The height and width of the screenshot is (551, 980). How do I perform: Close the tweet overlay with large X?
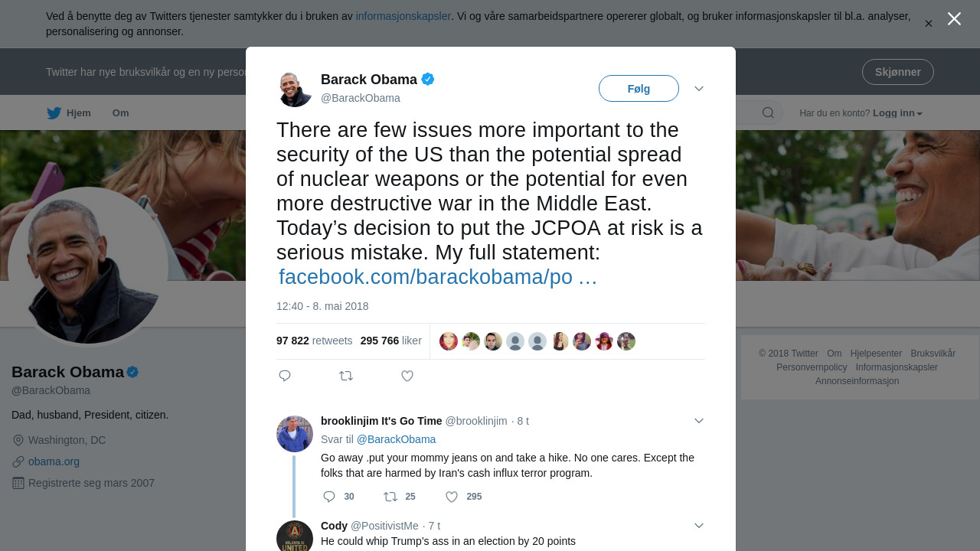[x=954, y=19]
